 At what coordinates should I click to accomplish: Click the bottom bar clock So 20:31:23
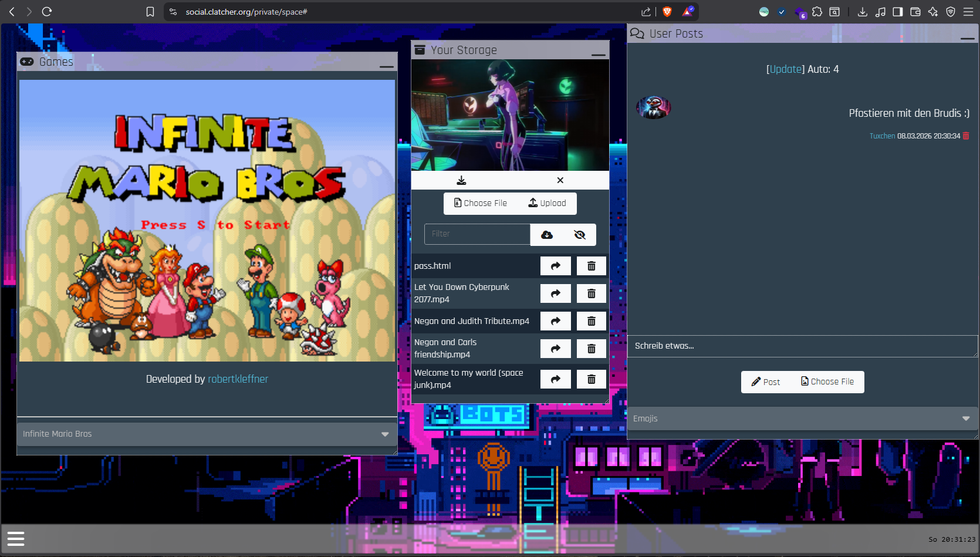(952, 539)
